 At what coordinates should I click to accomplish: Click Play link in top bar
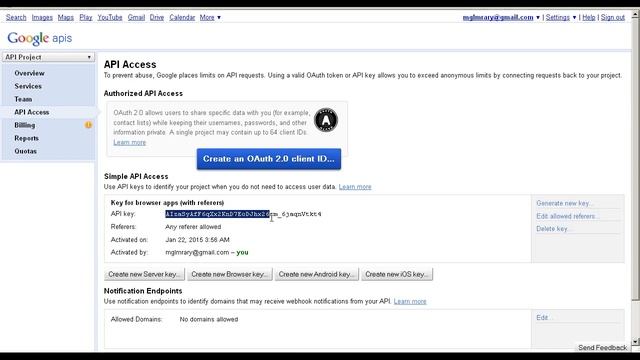(x=86, y=18)
